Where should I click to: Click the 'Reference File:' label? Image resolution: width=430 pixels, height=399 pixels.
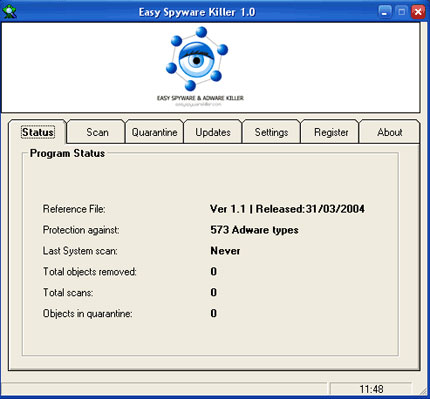[74, 209]
